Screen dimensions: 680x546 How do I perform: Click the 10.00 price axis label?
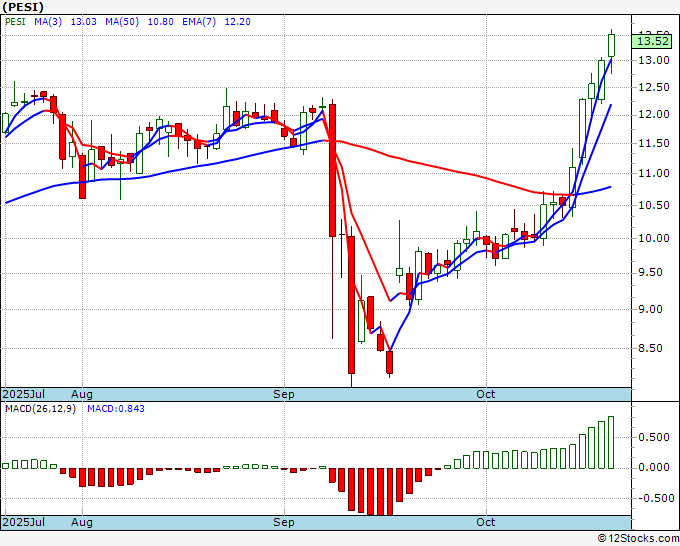(654, 238)
